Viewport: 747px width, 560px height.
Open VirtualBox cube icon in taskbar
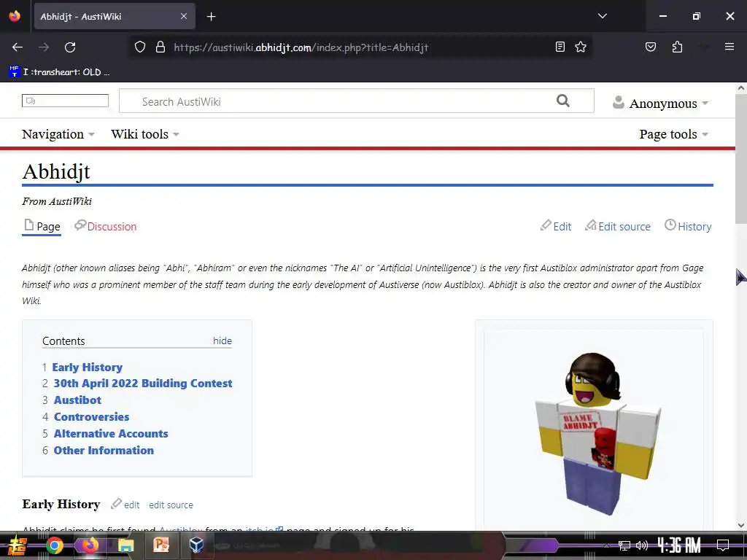point(196,545)
